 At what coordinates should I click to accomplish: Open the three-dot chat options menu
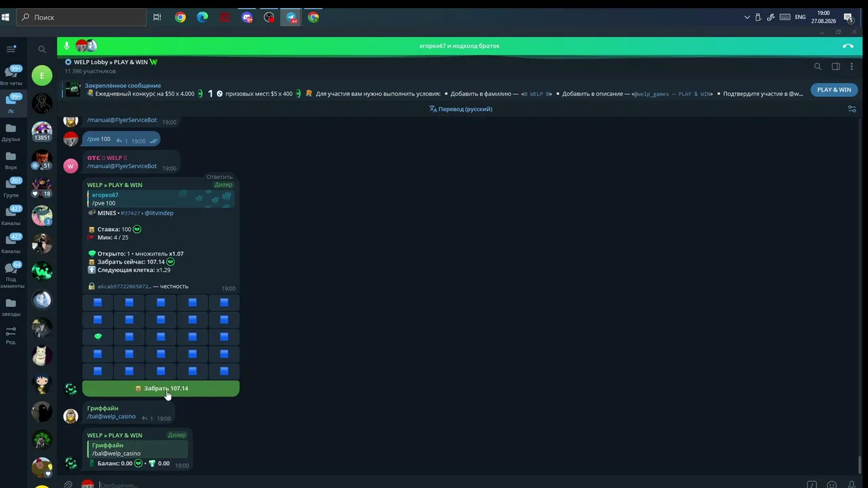[x=852, y=66]
